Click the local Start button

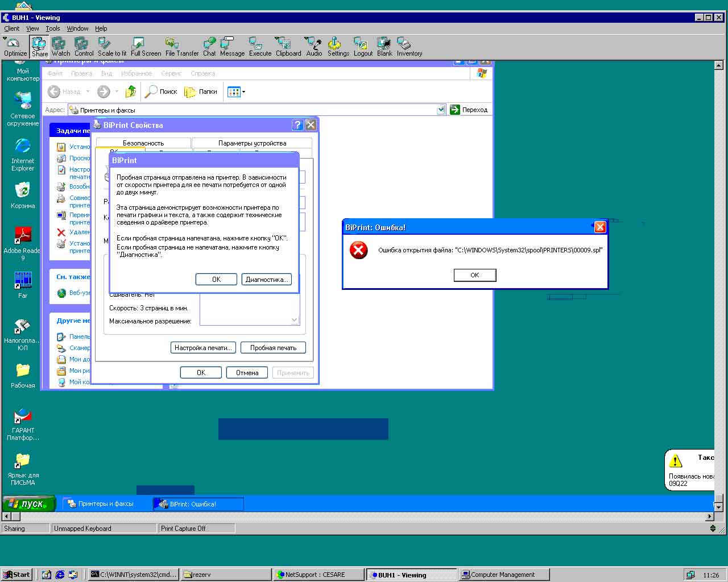16,575
